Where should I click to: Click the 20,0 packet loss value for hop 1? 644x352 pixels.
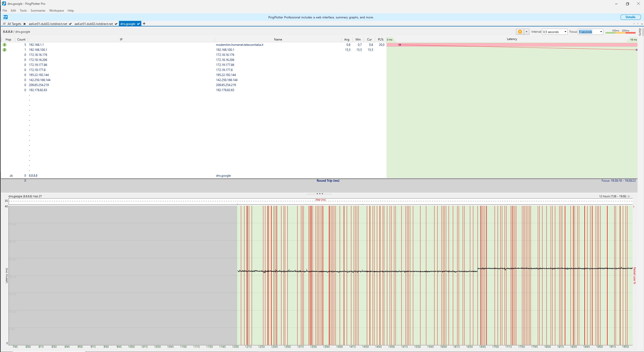[x=381, y=45]
